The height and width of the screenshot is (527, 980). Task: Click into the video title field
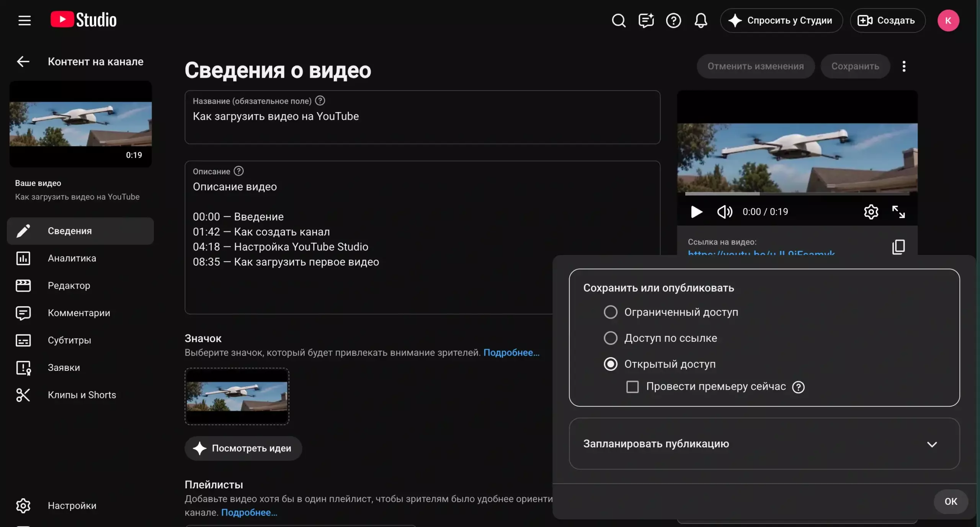[x=422, y=117]
